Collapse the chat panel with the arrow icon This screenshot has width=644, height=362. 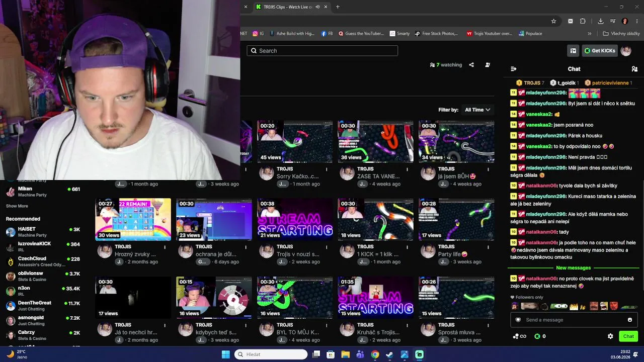[x=513, y=69]
